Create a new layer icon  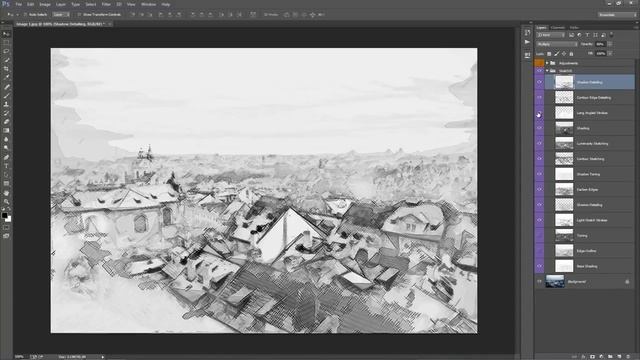click(x=619, y=357)
